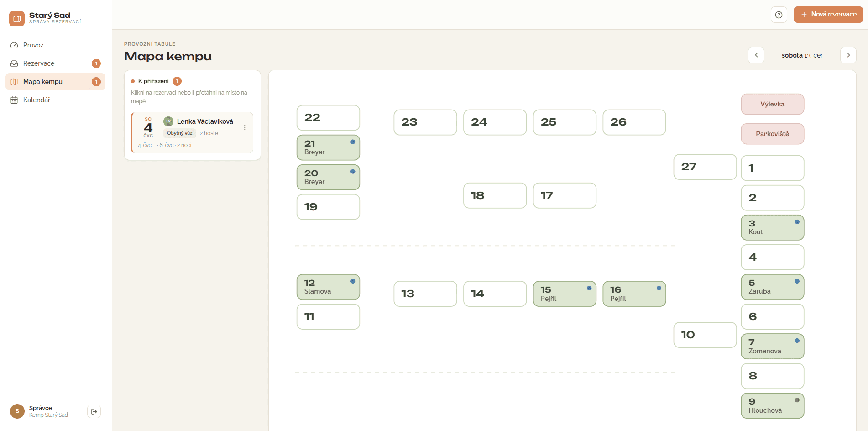Select empty site 10
The width and height of the screenshot is (868, 431).
[705, 335]
